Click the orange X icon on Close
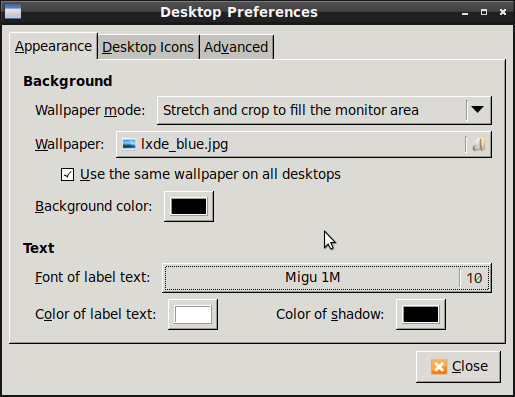Viewport: 515px width, 397px height. click(439, 367)
